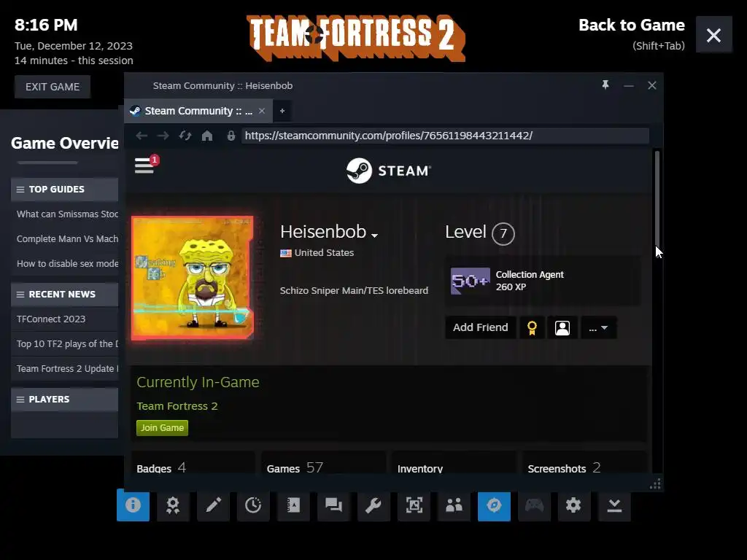Click the browser URL address field
The height and width of the screenshot is (560, 747).
click(x=445, y=136)
